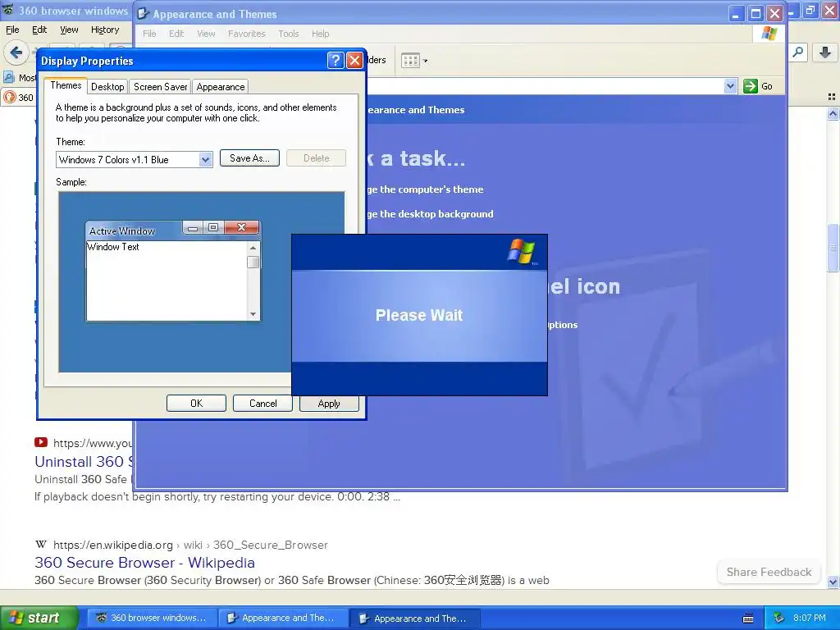Click Share Feedback button
Screen dimensions: 840x630
769,572
